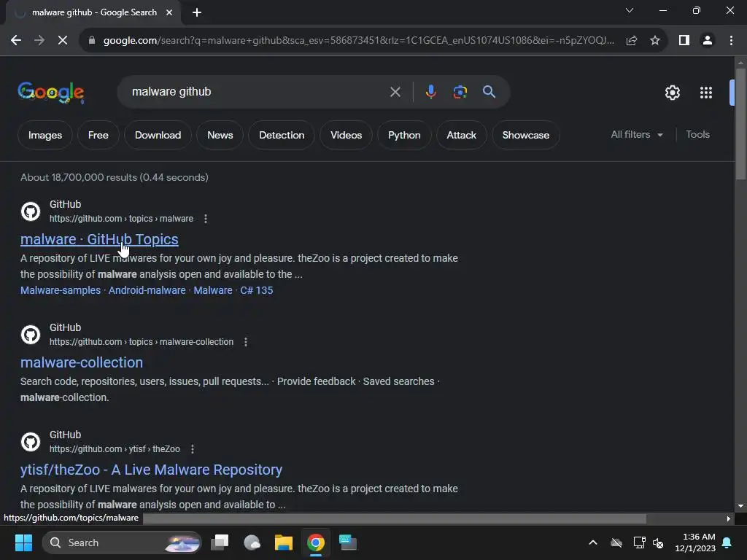Select the Showcase filter chip
The width and height of the screenshot is (747, 560).
pos(525,135)
